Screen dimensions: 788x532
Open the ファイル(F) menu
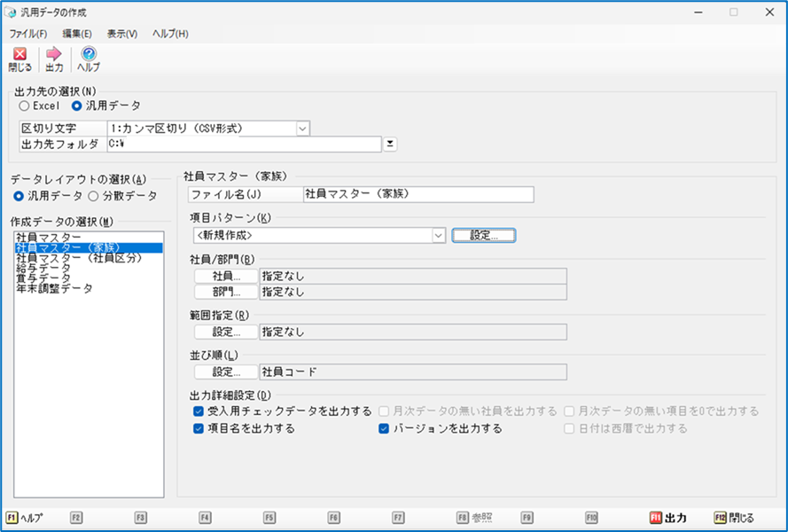click(27, 34)
